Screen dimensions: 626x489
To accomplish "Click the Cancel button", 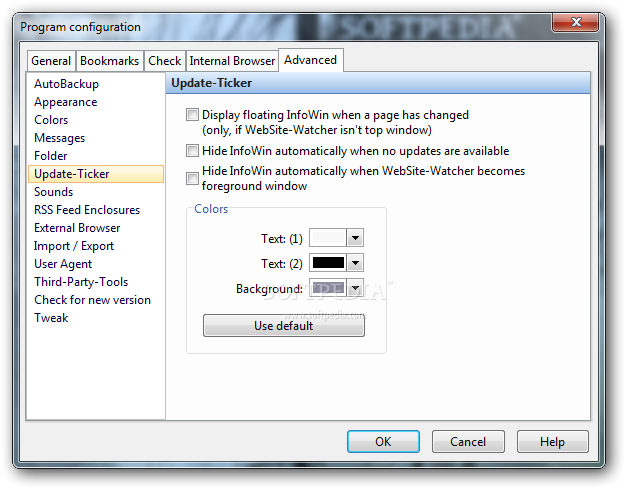I will [468, 441].
